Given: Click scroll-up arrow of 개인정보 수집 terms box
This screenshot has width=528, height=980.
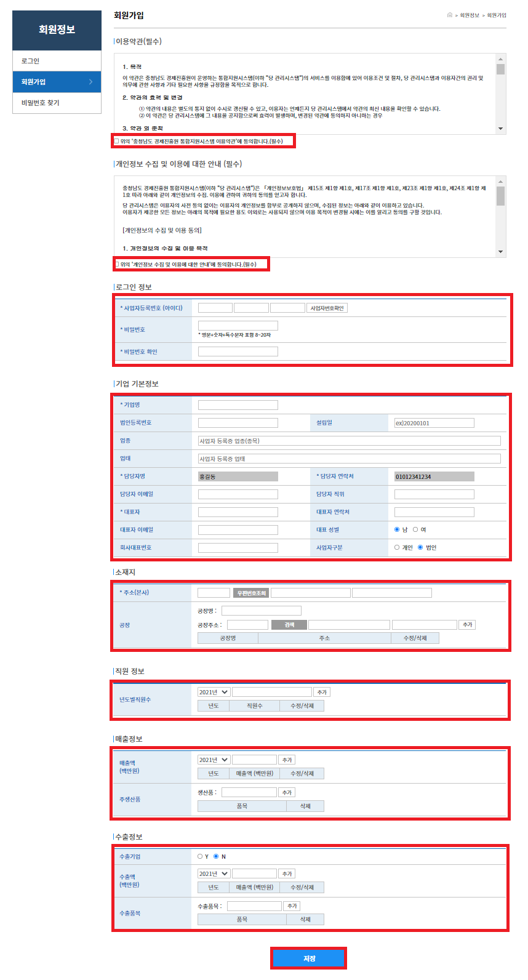Looking at the screenshot, I should tap(501, 182).
